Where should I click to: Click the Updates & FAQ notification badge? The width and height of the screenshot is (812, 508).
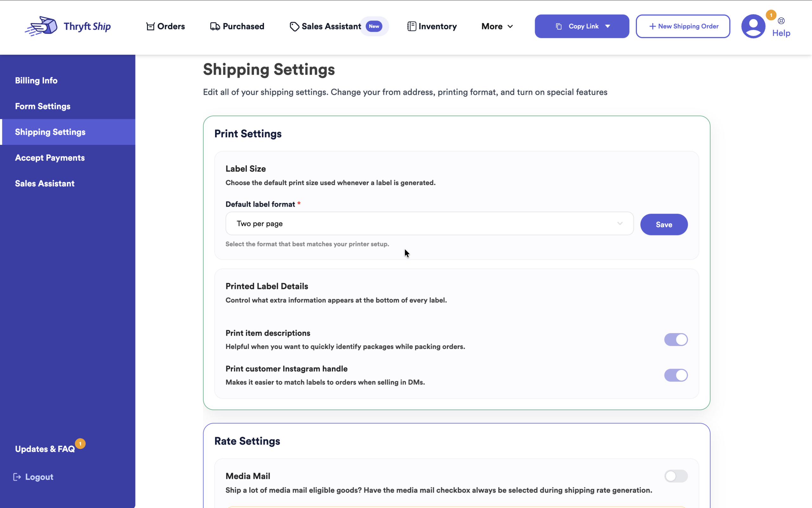pyautogui.click(x=80, y=443)
